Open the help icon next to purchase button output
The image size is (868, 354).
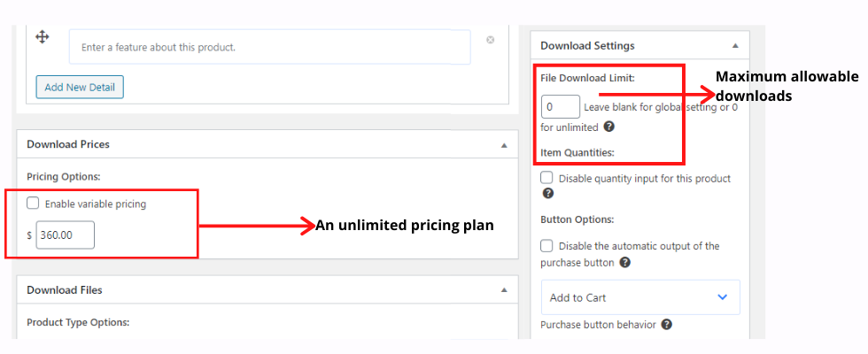tap(625, 262)
